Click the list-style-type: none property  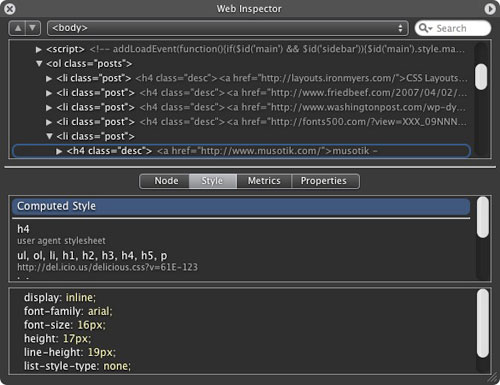pos(77,366)
